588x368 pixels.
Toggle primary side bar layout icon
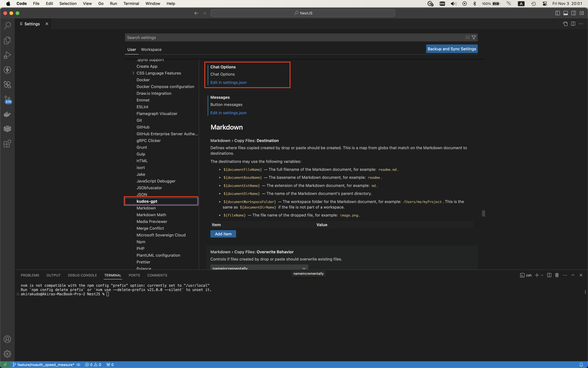click(558, 13)
